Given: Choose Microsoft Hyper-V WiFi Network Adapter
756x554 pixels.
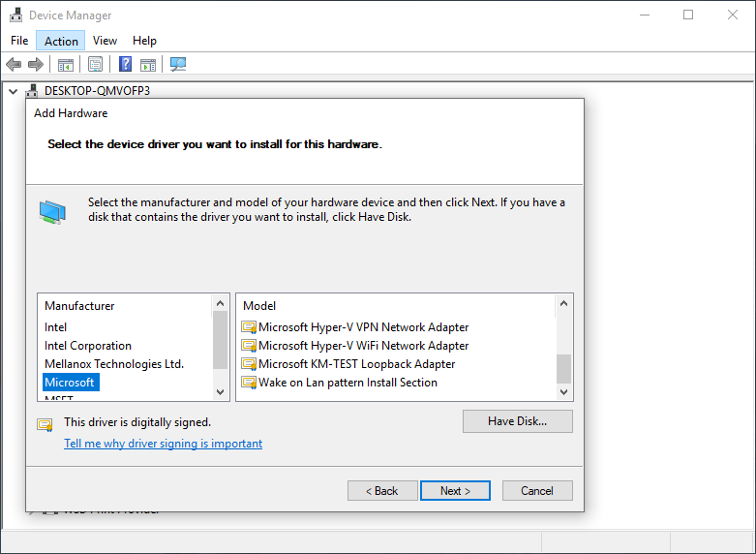Looking at the screenshot, I should click(x=363, y=346).
